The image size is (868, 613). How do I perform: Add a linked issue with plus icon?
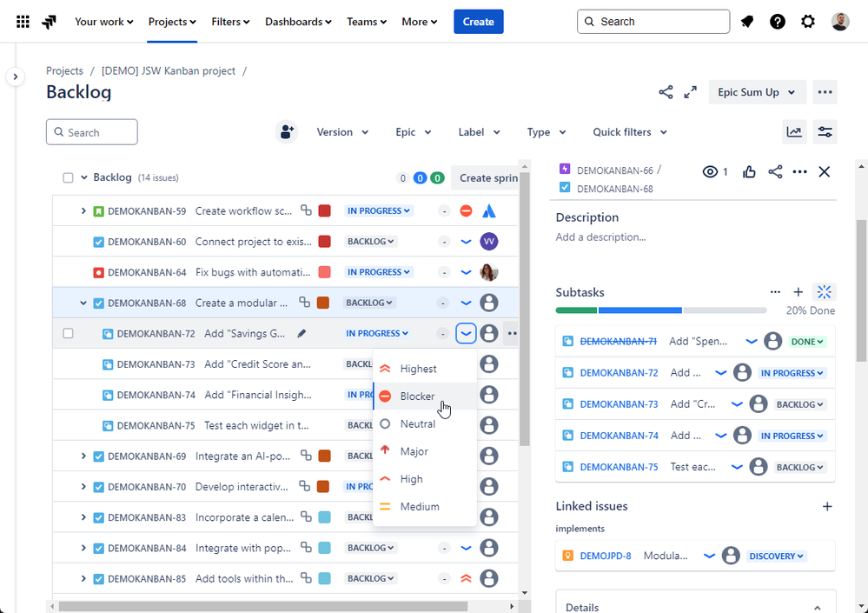coord(827,506)
